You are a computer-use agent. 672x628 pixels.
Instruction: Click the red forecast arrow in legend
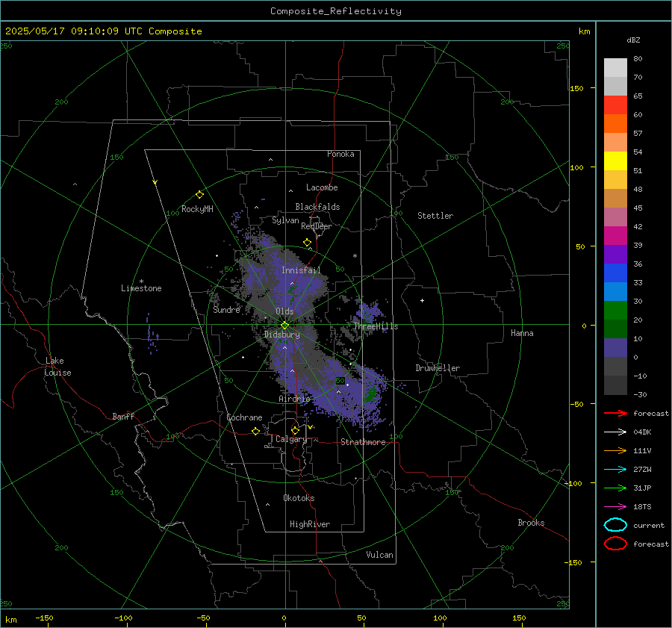click(x=616, y=413)
